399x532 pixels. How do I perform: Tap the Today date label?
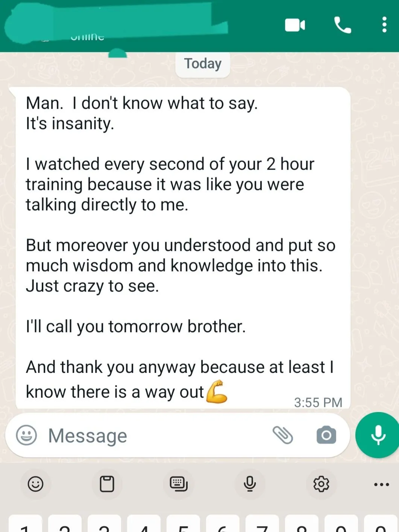coord(203,64)
